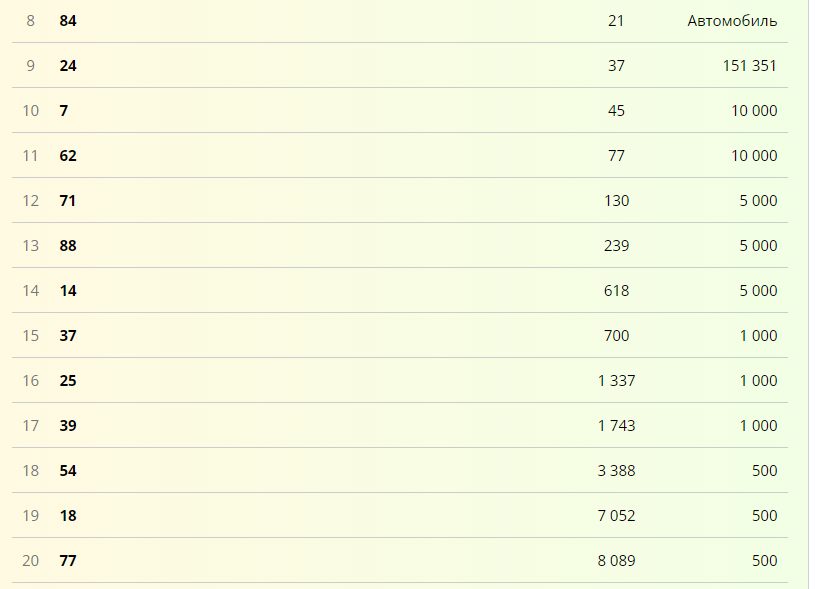Select bold number 62 in row 11
The image size is (815, 589).
(x=68, y=156)
